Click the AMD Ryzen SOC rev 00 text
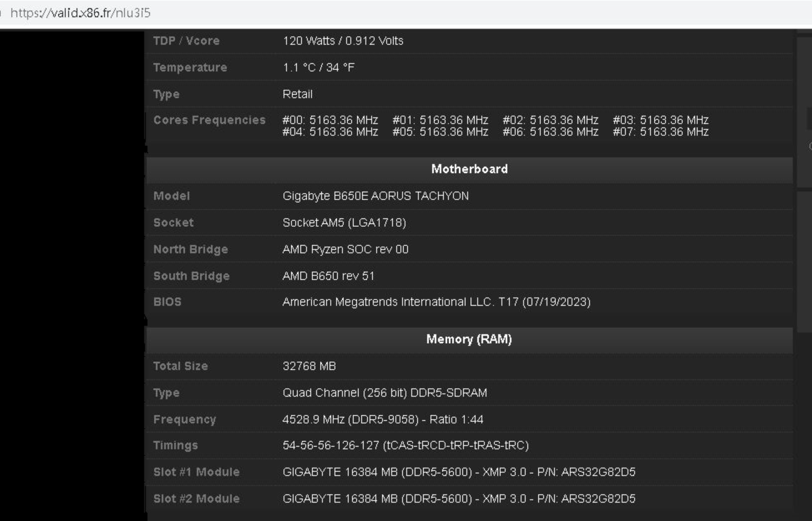 click(345, 249)
